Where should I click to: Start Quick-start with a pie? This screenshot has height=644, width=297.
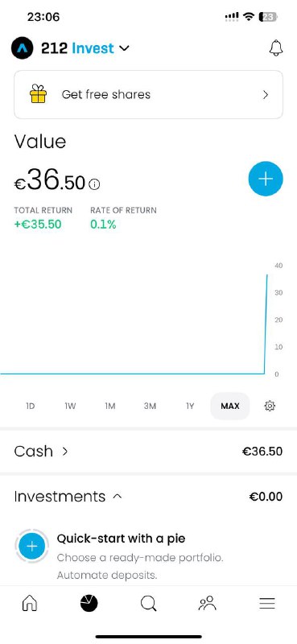[x=122, y=538]
